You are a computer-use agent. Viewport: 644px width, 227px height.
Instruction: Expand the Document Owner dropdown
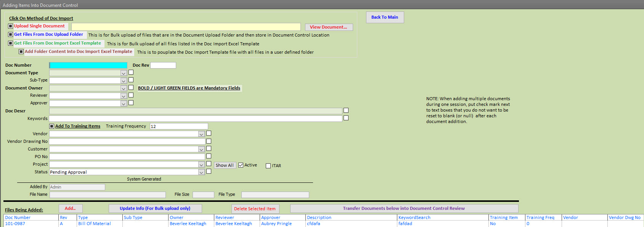tap(124, 88)
